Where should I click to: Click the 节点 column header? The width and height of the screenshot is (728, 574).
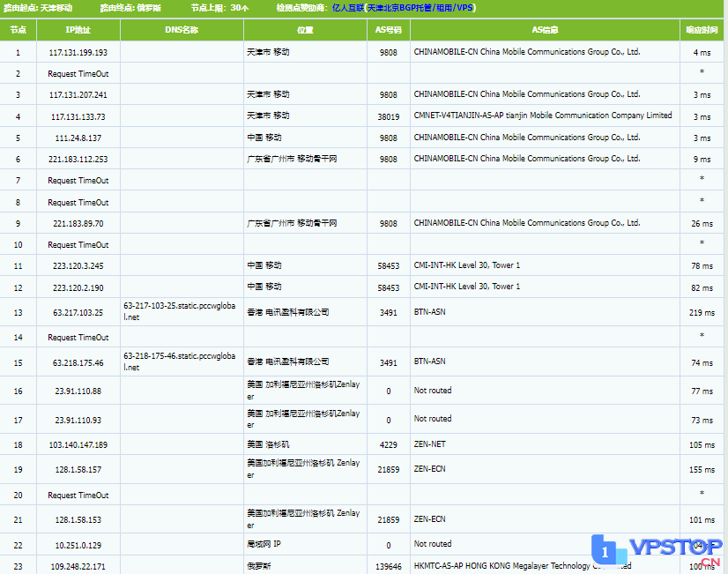click(19, 30)
